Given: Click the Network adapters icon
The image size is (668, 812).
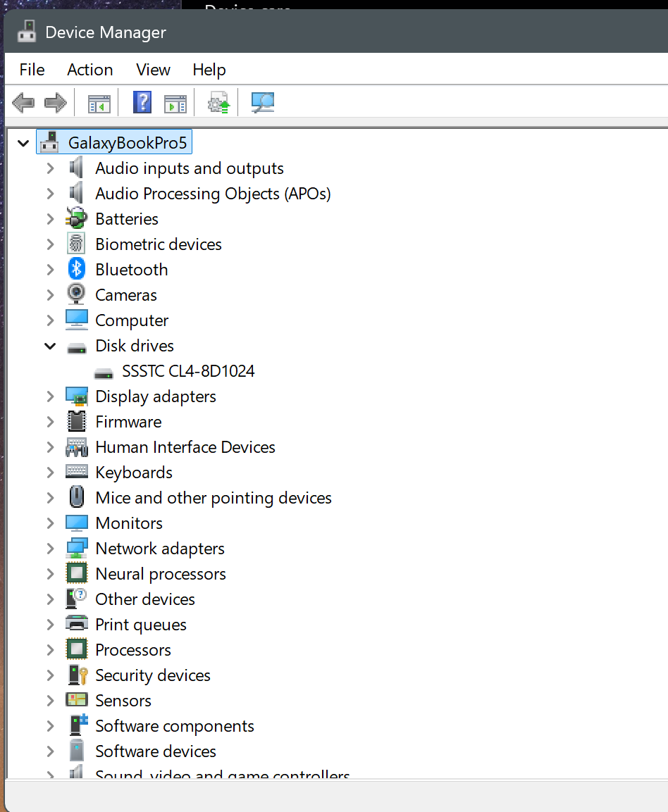Looking at the screenshot, I should 76,549.
